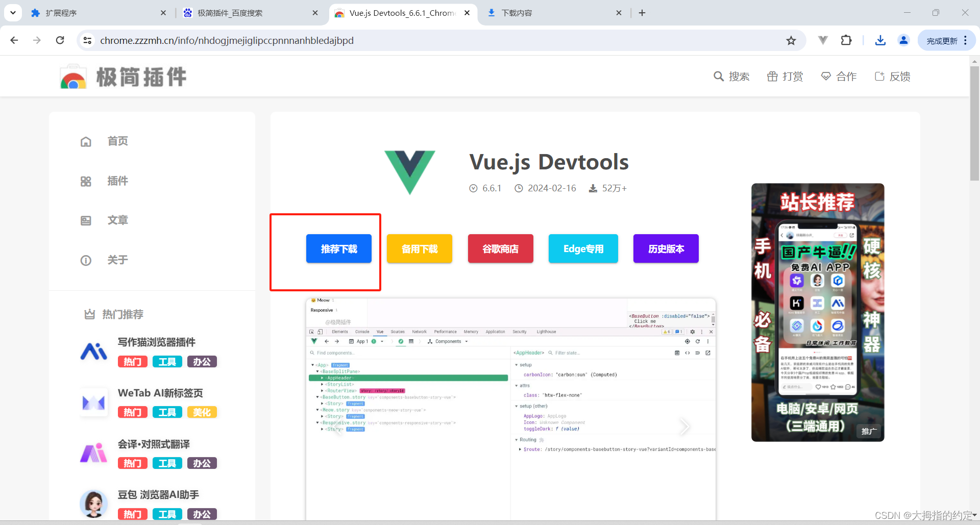980x525 pixels.
Task: Open Chrome menu three-dot icon
Action: pos(965,40)
